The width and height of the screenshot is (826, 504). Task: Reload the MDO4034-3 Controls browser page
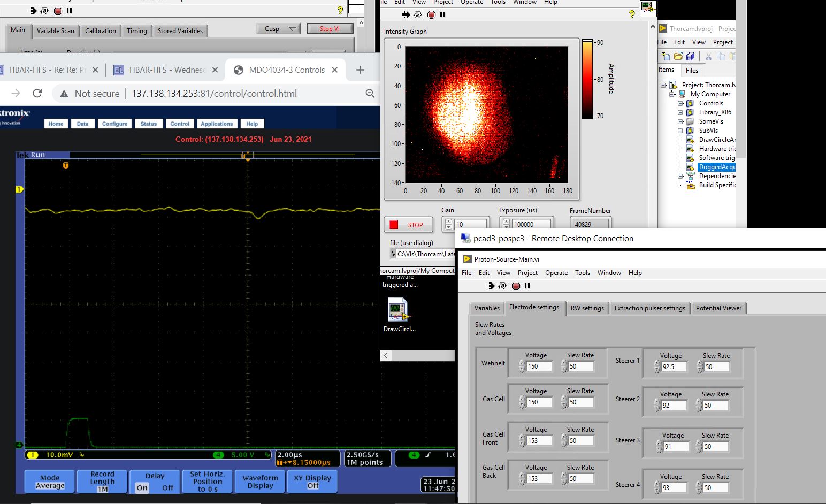click(x=37, y=94)
